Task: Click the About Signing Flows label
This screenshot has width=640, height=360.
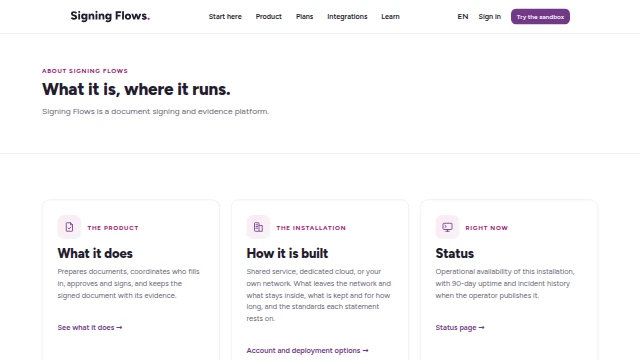Action: click(x=85, y=71)
